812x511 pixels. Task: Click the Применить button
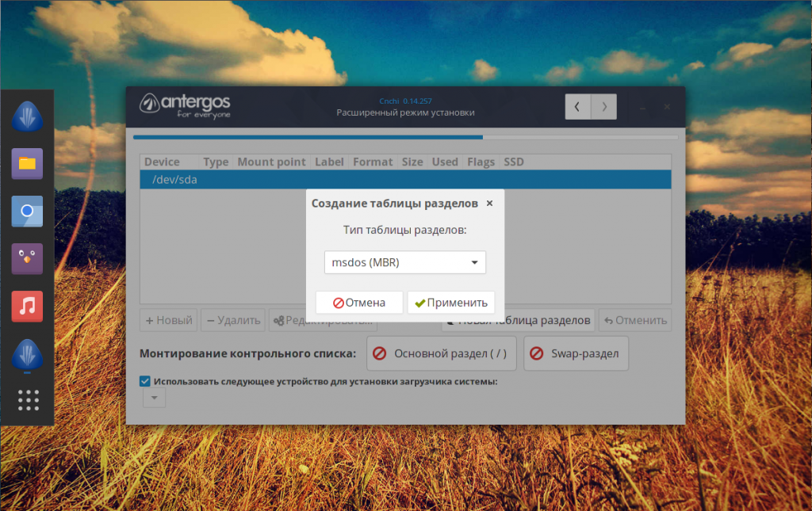[x=451, y=303]
